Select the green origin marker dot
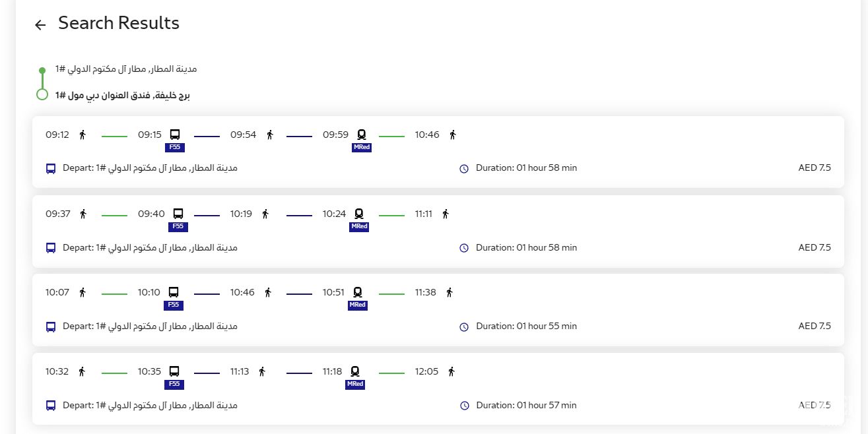Image resolution: width=868 pixels, height=434 pixels. click(x=42, y=70)
